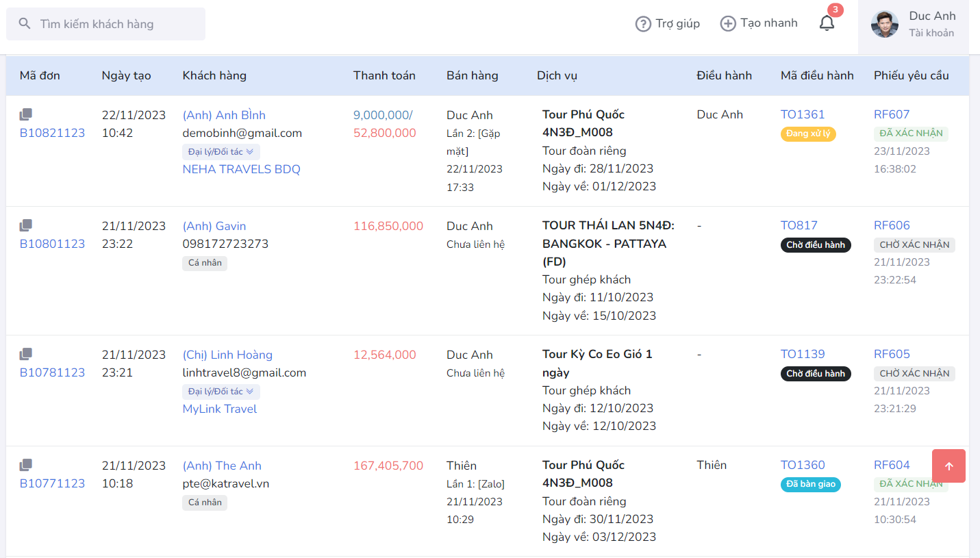The image size is (980, 558).
Task: Click the Dịch vụ column header
Action: tap(557, 75)
